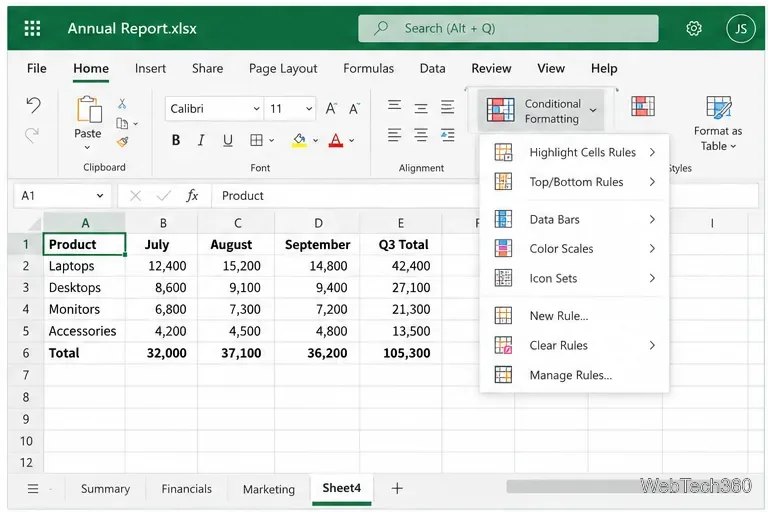The width and height of the screenshot is (768, 512).
Task: Click the Paste clipboard icon
Action: pyautogui.click(x=89, y=109)
